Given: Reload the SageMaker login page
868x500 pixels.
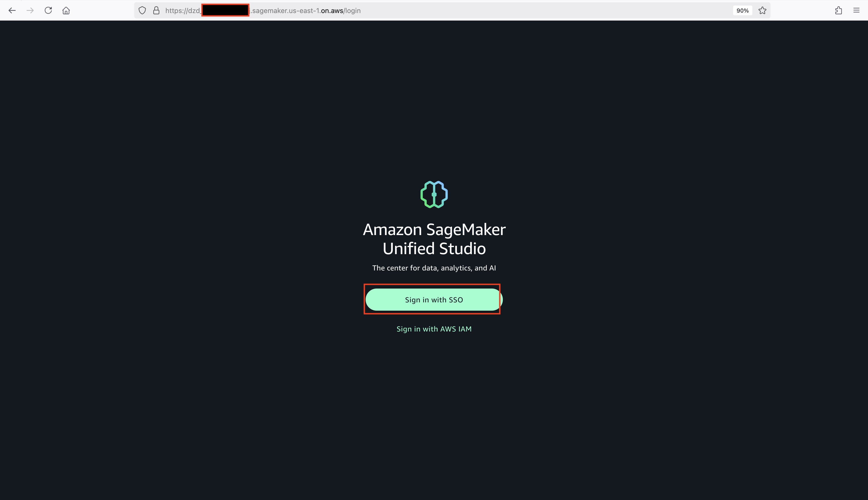Looking at the screenshot, I should (x=48, y=10).
